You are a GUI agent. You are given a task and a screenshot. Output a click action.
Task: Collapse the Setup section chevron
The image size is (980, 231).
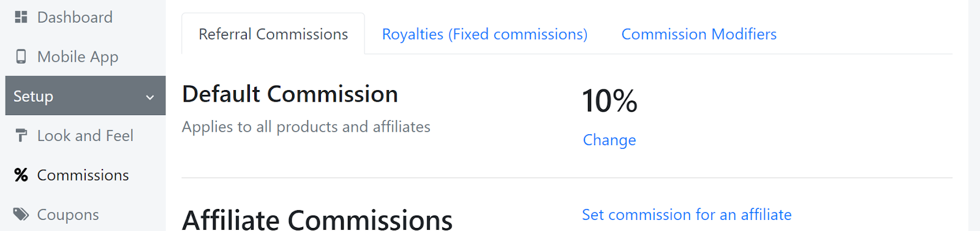pos(150,97)
